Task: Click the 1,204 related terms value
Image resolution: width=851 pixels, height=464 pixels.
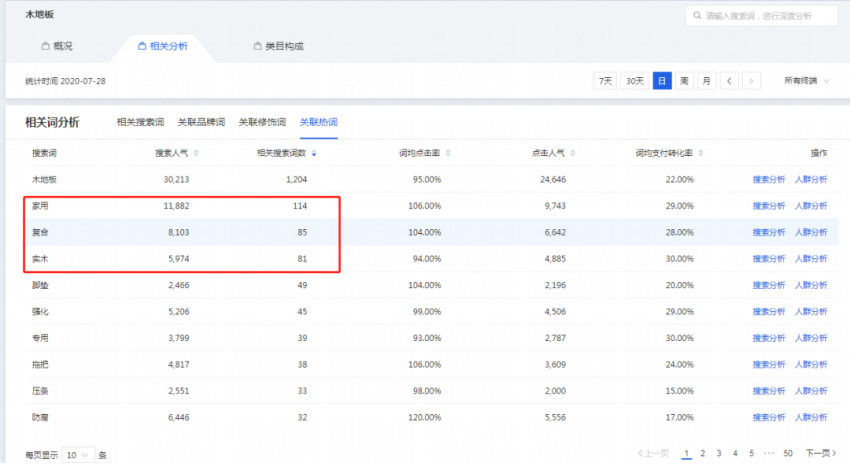Action: pos(296,180)
